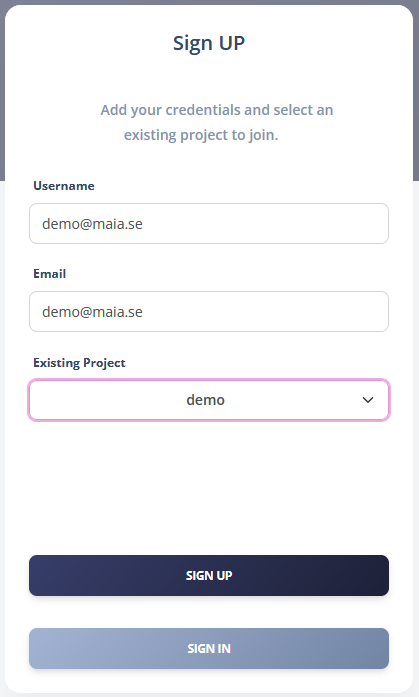Viewport: 419px width, 697px height.
Task: Click the 'Sign UP' heading
Action: (209, 44)
